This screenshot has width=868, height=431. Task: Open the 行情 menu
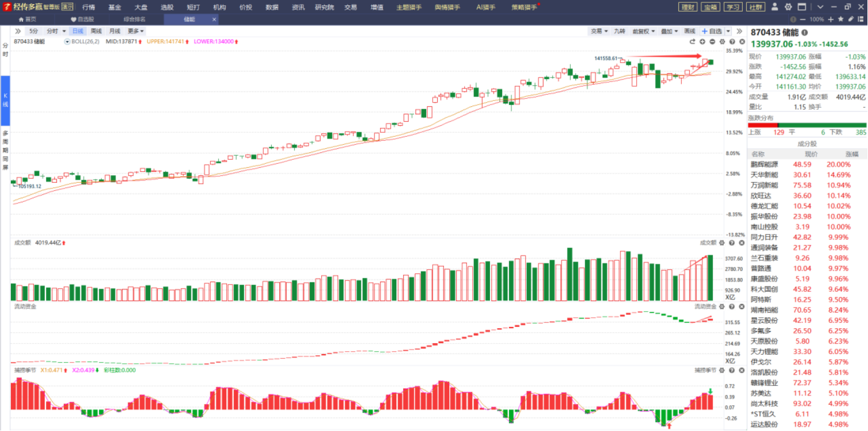(x=89, y=7)
